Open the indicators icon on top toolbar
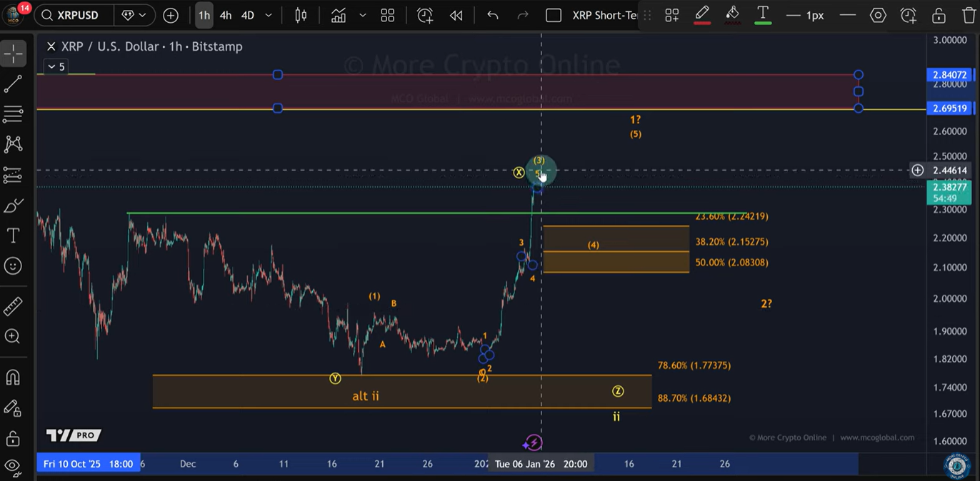980x481 pixels. [338, 14]
